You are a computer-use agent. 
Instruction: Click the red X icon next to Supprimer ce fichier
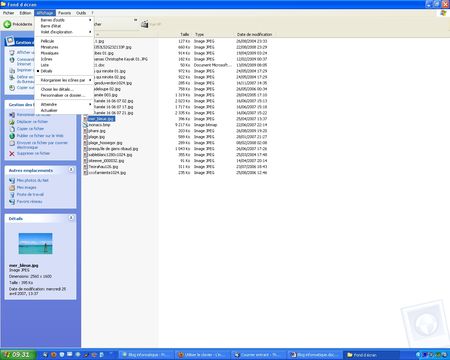pos(12,153)
